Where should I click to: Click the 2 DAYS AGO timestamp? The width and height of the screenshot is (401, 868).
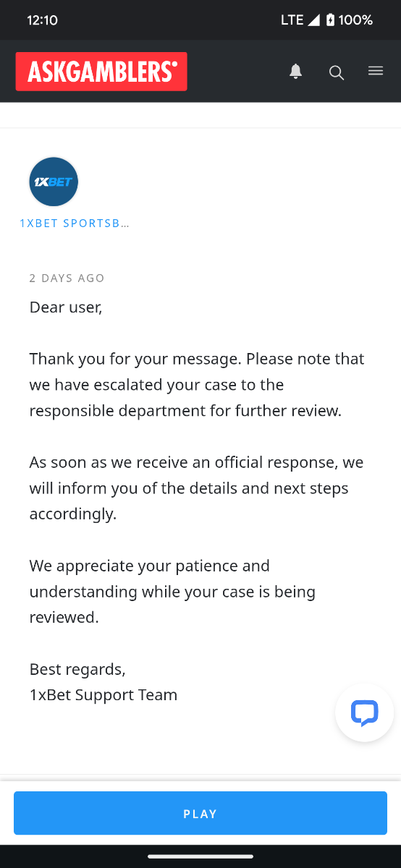[67, 278]
